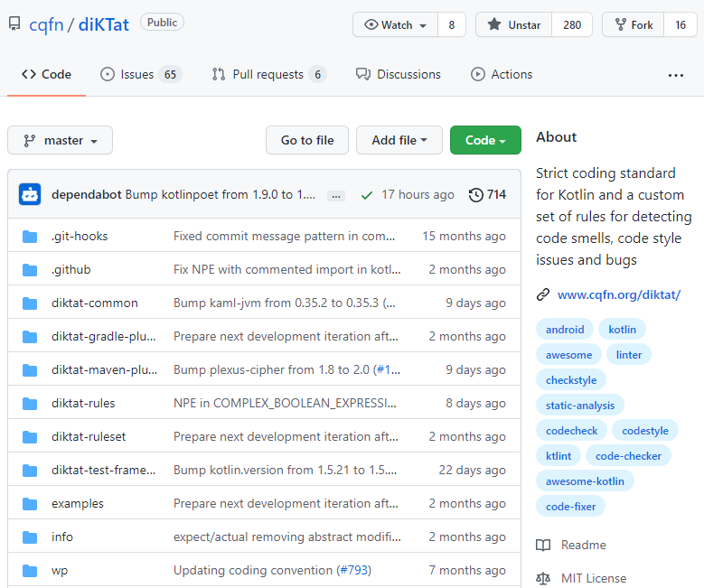Go to the Discussions tab
704x588 pixels.
click(399, 74)
